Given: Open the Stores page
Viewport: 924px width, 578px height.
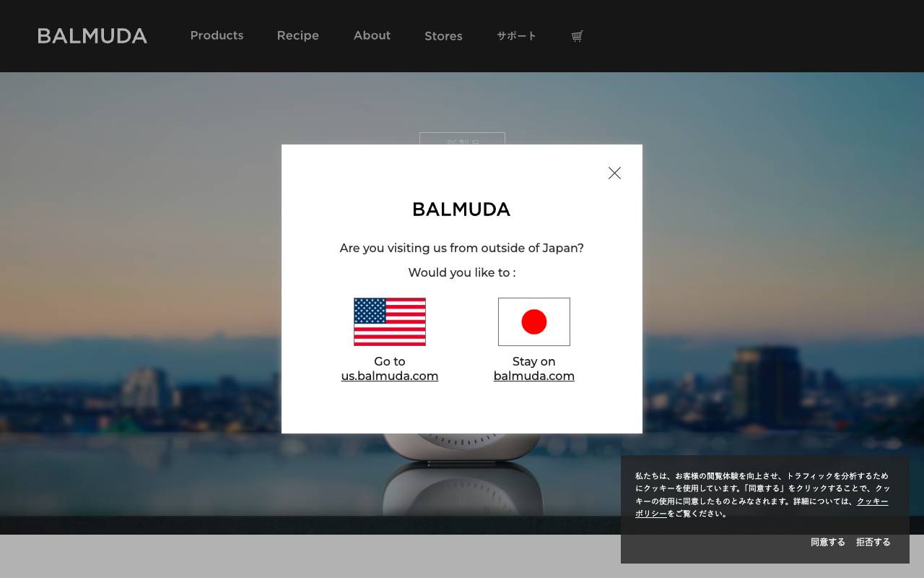Looking at the screenshot, I should click(x=443, y=36).
